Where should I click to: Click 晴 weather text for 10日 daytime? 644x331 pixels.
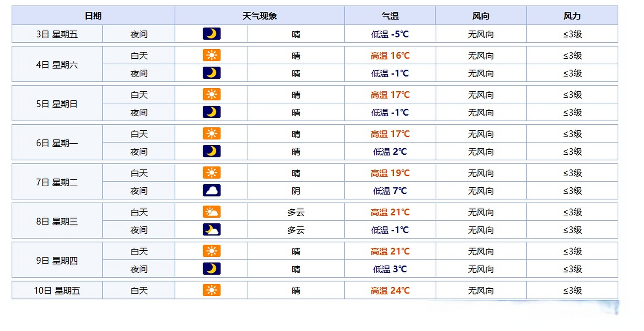click(296, 291)
